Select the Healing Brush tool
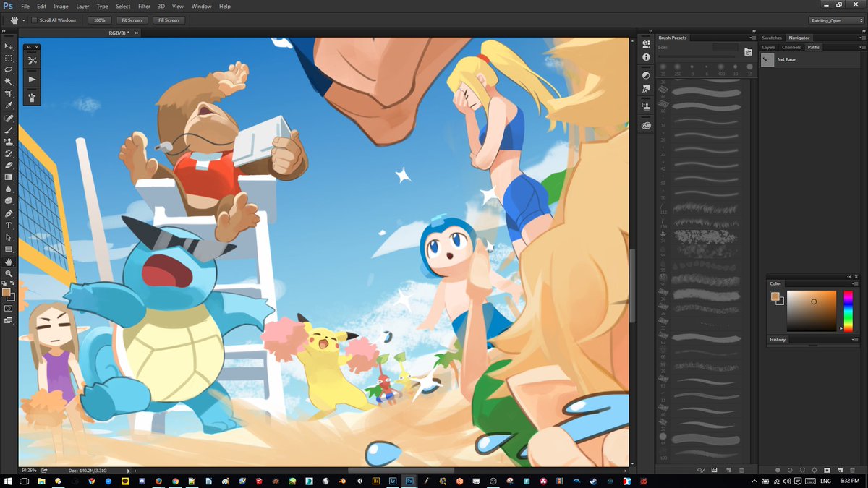Viewport: 868px width, 488px height. (9, 118)
